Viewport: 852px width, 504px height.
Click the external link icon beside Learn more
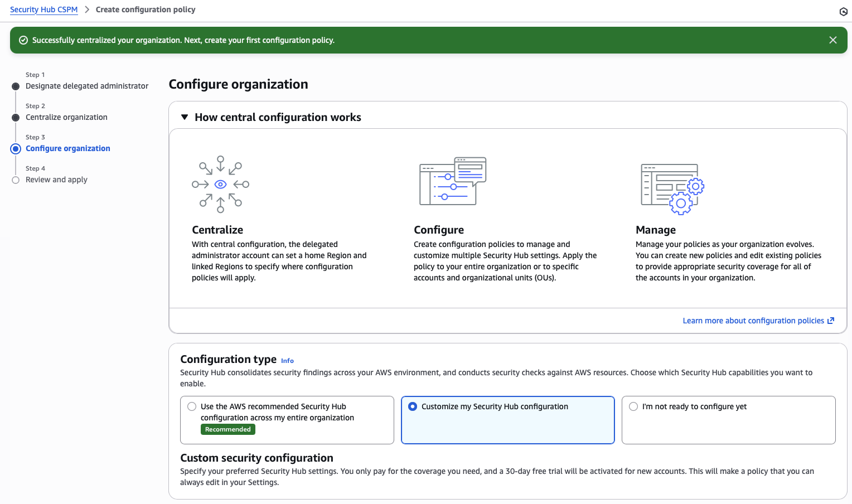(x=831, y=321)
